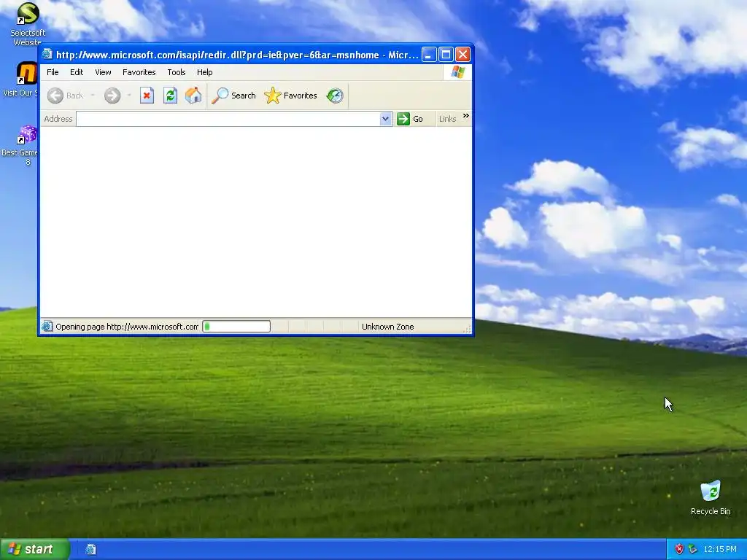Click the Unknown Zone status text
747x560 pixels.
click(x=388, y=327)
